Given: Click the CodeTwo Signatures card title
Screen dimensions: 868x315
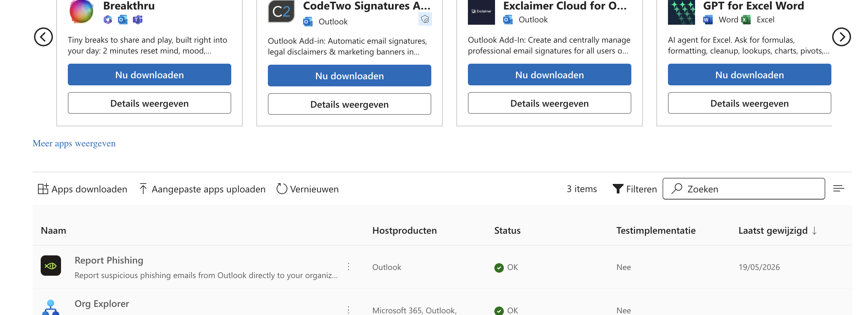Looking at the screenshot, I should point(367,6).
